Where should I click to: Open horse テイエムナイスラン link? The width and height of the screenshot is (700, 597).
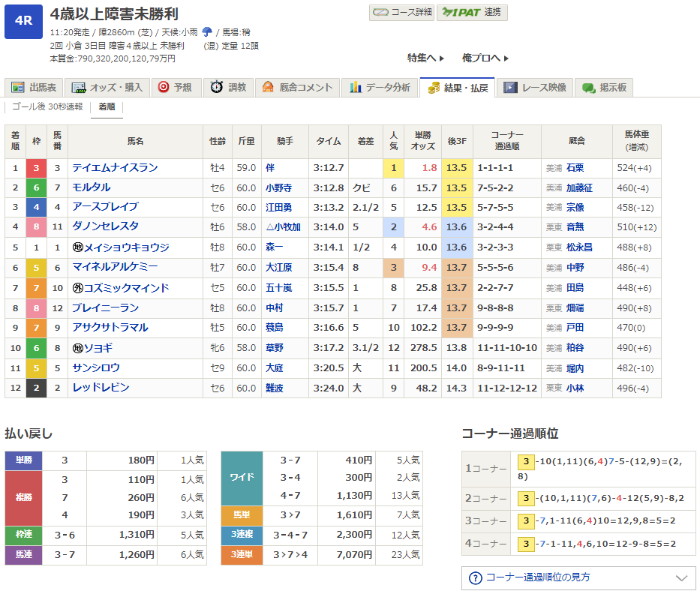pos(116,168)
